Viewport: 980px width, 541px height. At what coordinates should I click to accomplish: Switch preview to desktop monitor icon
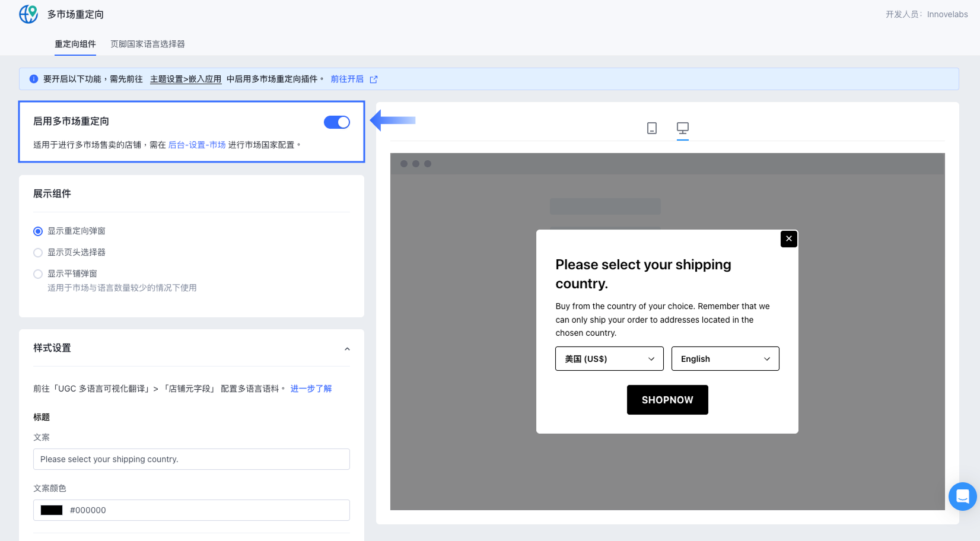(x=683, y=128)
